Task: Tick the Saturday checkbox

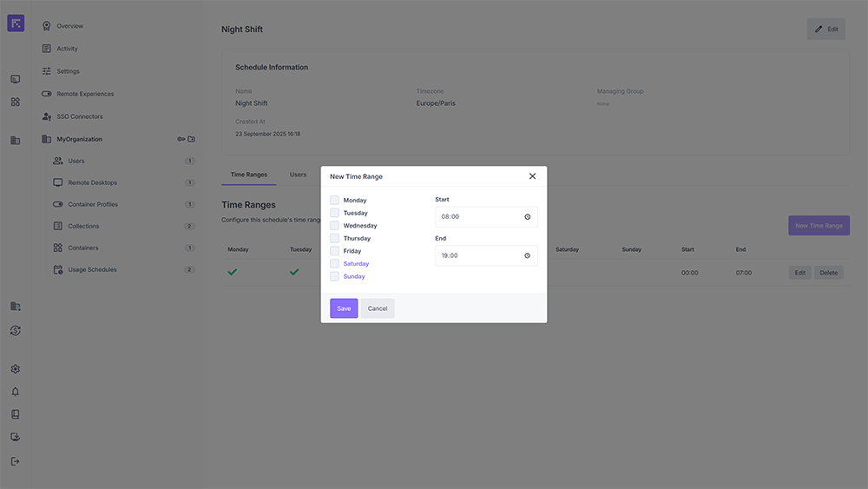Action: tap(334, 264)
